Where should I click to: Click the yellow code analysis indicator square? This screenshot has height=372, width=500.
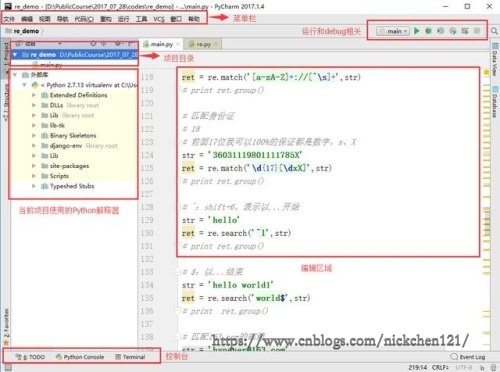click(x=486, y=72)
